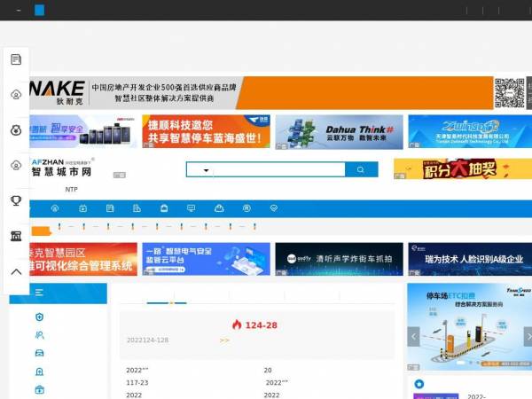Open the 积分大抽奖 lottery banner
This screenshot has width=532, height=399.
(463, 168)
